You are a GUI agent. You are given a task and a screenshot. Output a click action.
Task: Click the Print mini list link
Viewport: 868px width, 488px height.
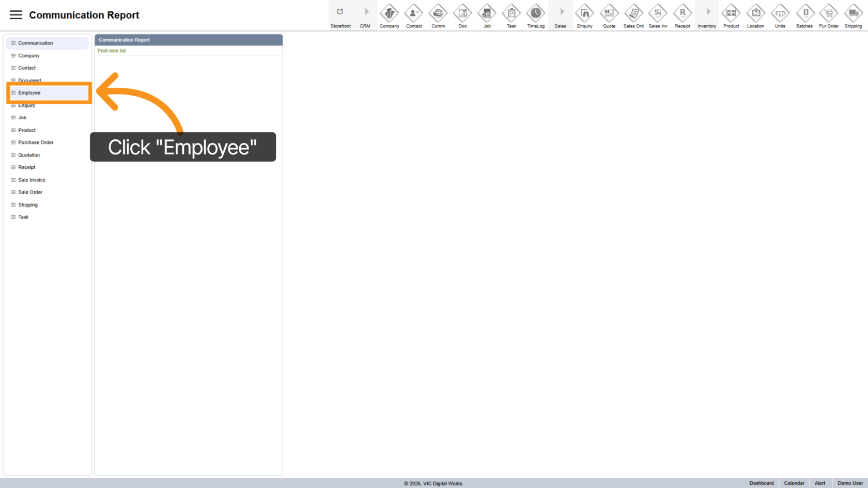click(x=112, y=51)
